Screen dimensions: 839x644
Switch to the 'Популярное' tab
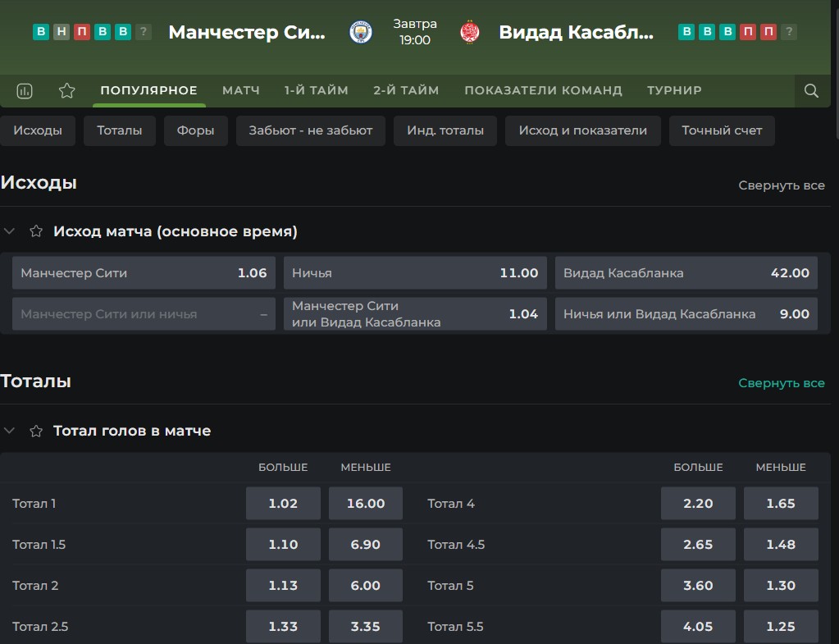point(148,90)
